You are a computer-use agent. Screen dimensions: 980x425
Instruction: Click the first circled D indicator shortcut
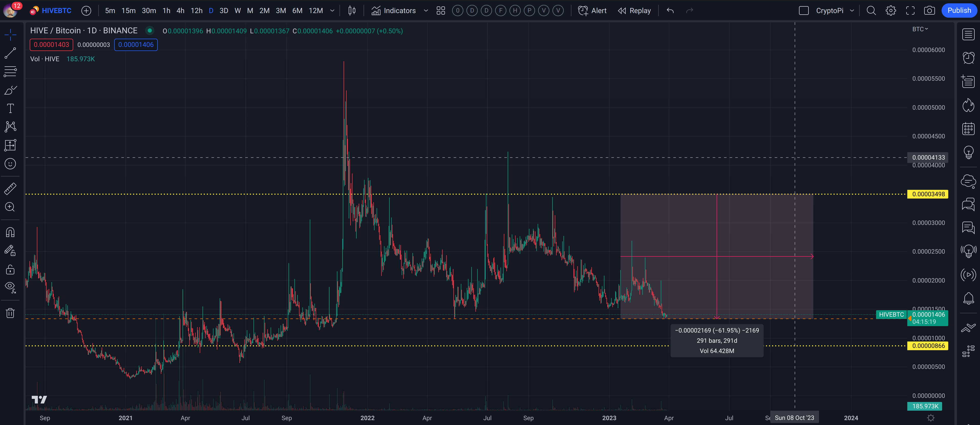pyautogui.click(x=472, y=11)
